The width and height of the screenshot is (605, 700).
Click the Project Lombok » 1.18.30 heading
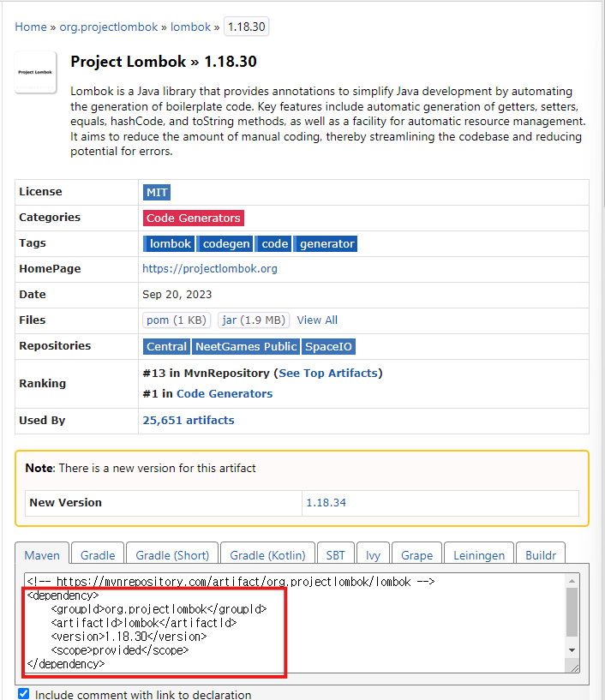click(x=164, y=62)
